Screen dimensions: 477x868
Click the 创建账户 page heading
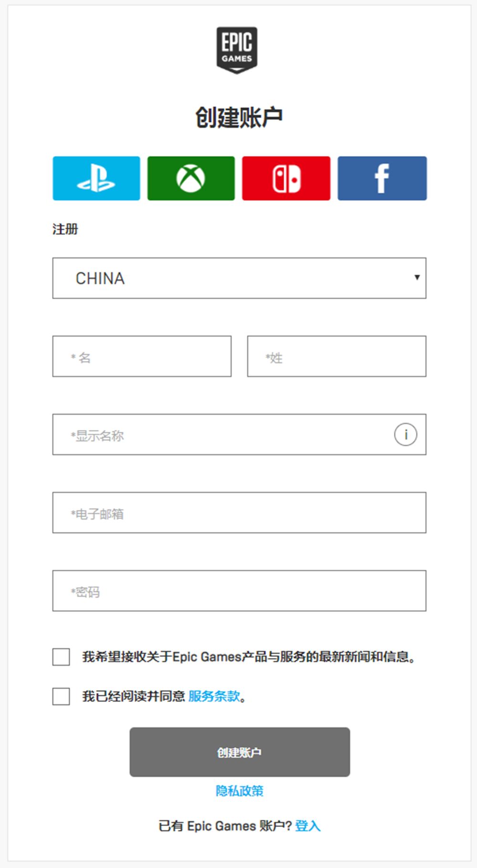tap(239, 117)
